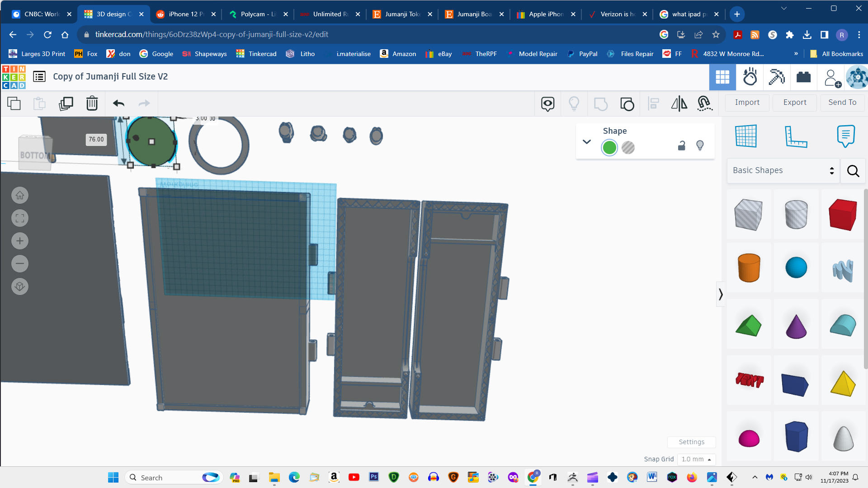This screenshot has height=488, width=868.
Task: Switch to the Verizon browser tab
Action: pyautogui.click(x=618, y=14)
